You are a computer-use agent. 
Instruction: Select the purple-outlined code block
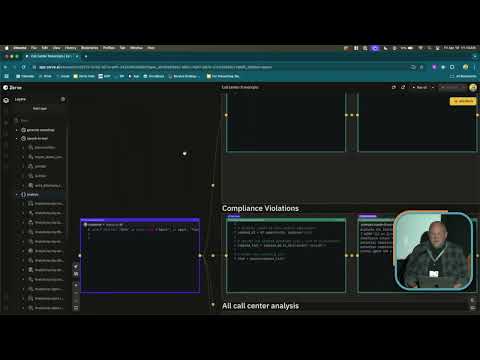point(140,256)
